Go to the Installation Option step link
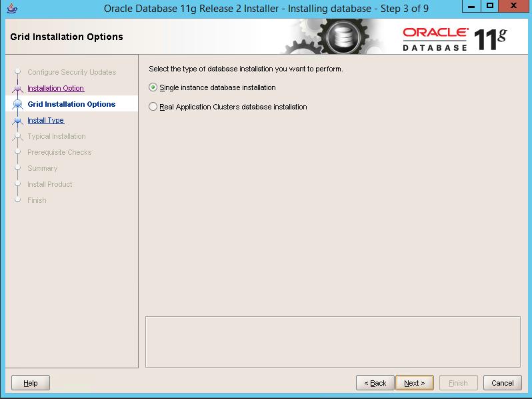532x399 pixels. click(55, 88)
